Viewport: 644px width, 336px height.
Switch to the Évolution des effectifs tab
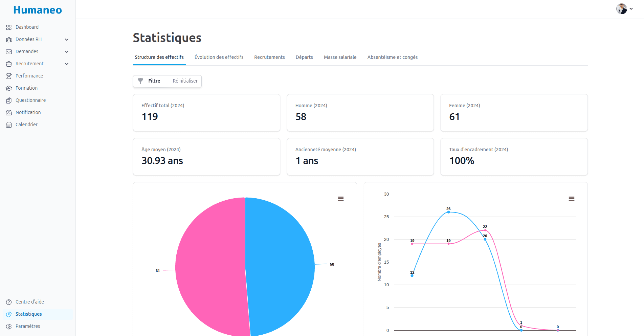[219, 57]
